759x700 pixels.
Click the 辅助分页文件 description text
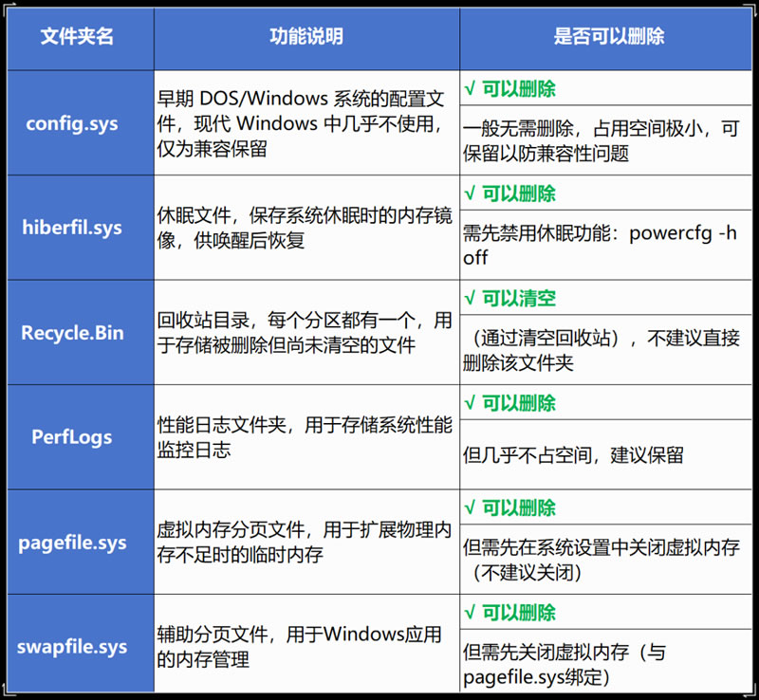(x=301, y=647)
